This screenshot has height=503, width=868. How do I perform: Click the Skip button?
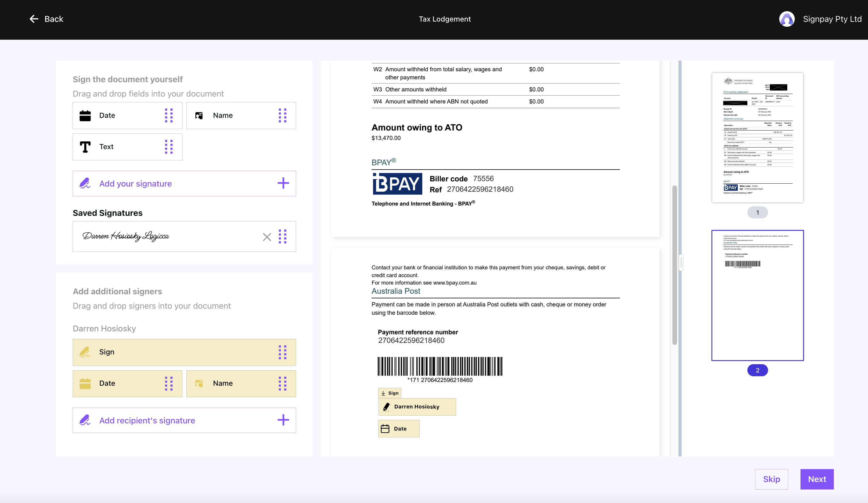771,479
